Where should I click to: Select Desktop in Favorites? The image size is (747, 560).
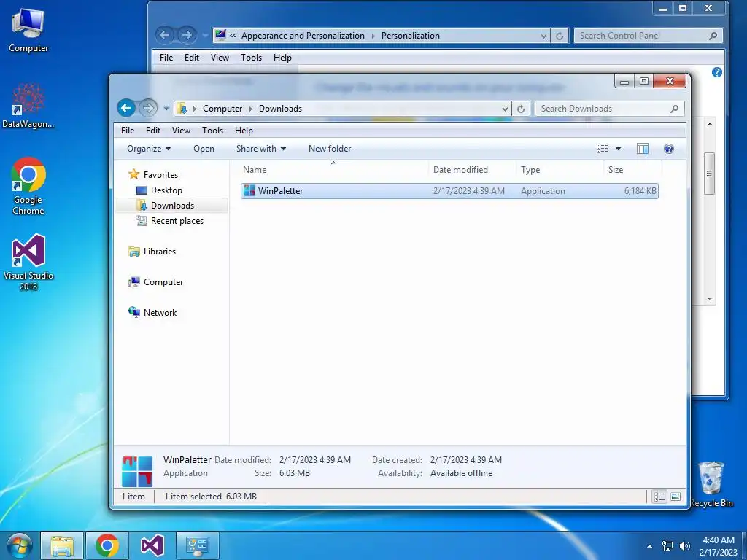pos(166,190)
